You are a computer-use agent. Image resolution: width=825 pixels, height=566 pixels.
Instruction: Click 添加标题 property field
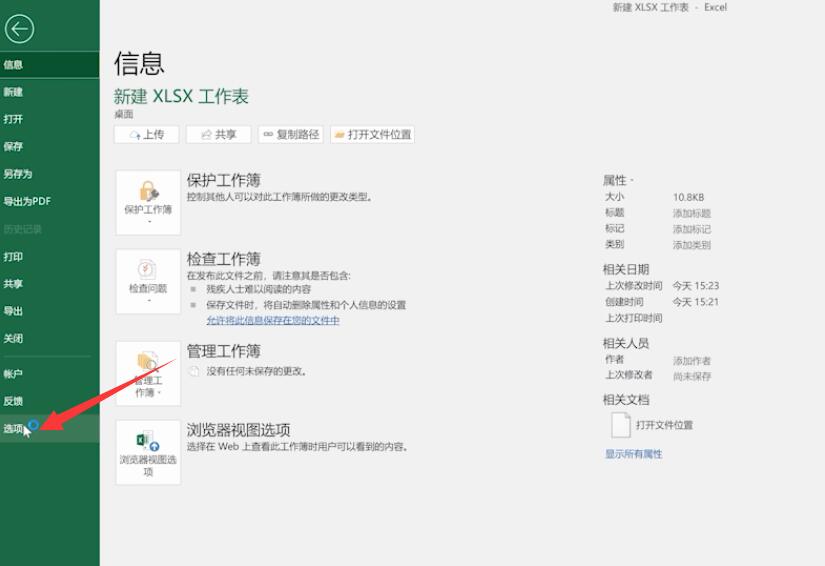coord(692,213)
